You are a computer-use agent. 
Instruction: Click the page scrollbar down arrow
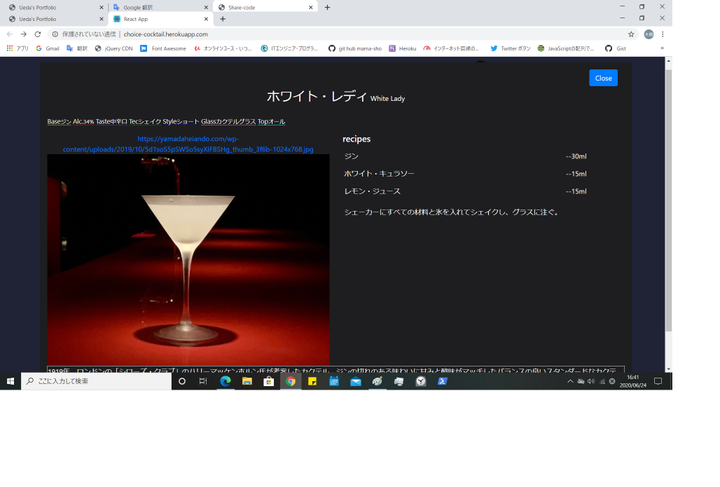point(669,369)
